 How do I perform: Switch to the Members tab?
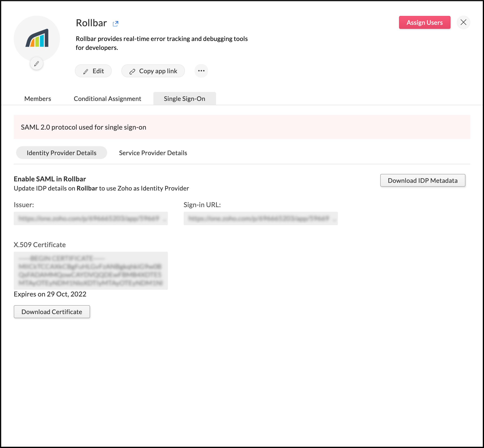coord(38,98)
